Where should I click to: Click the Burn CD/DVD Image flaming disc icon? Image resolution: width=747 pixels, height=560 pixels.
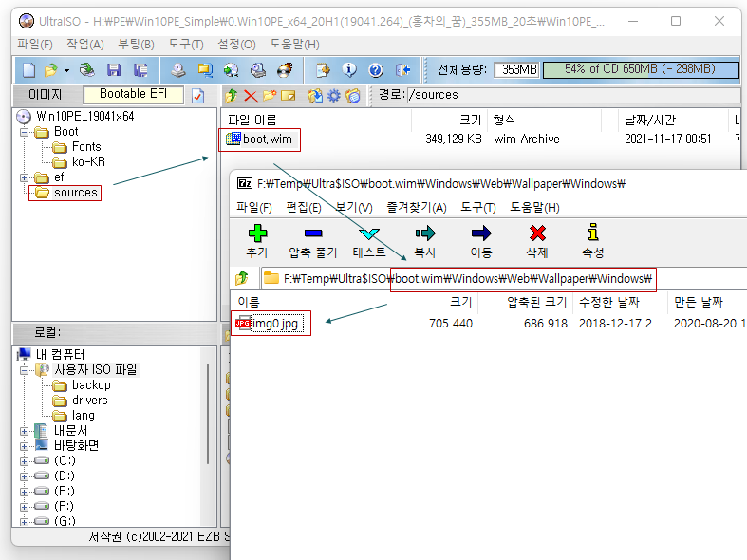pos(285,70)
